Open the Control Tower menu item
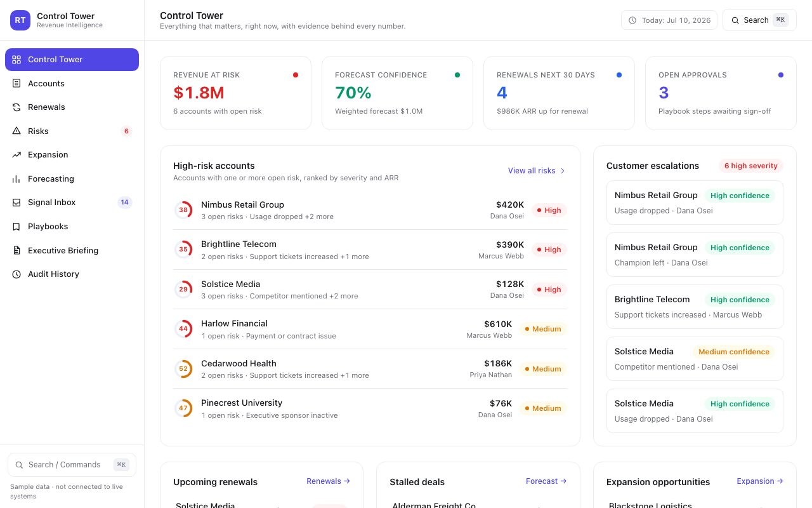This screenshot has width=812, height=508. pos(72,60)
